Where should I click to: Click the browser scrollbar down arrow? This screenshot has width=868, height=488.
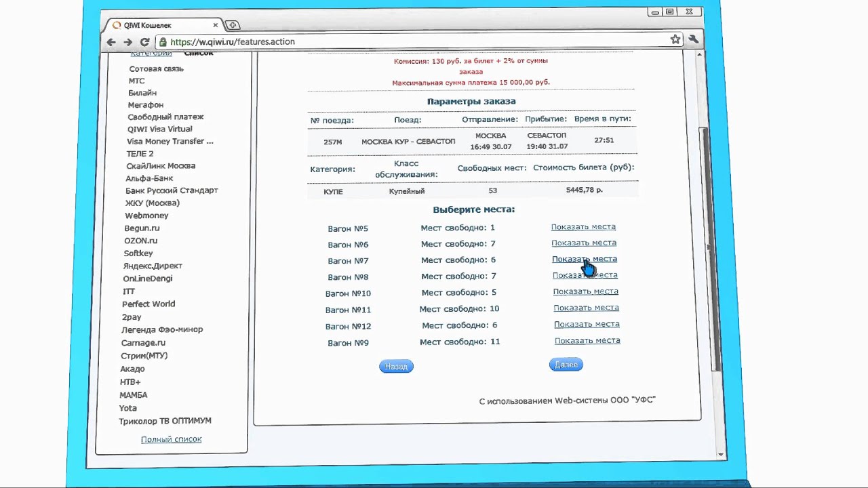coord(722,454)
